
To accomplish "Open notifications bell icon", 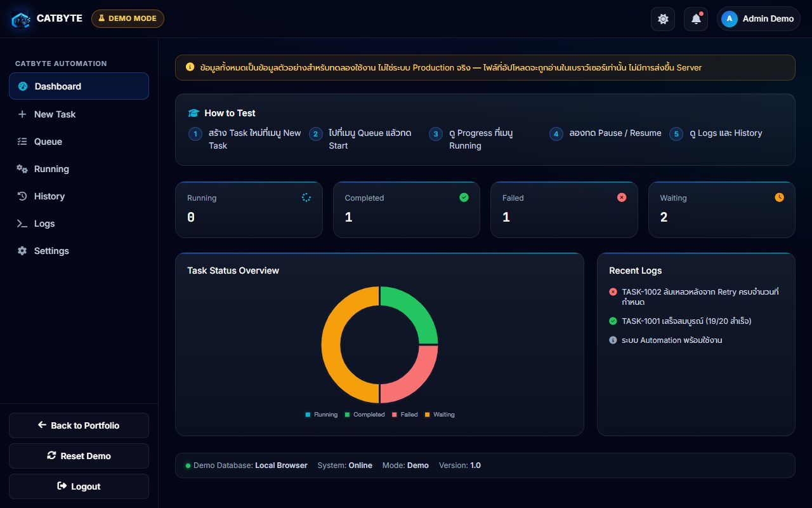I will coord(696,19).
